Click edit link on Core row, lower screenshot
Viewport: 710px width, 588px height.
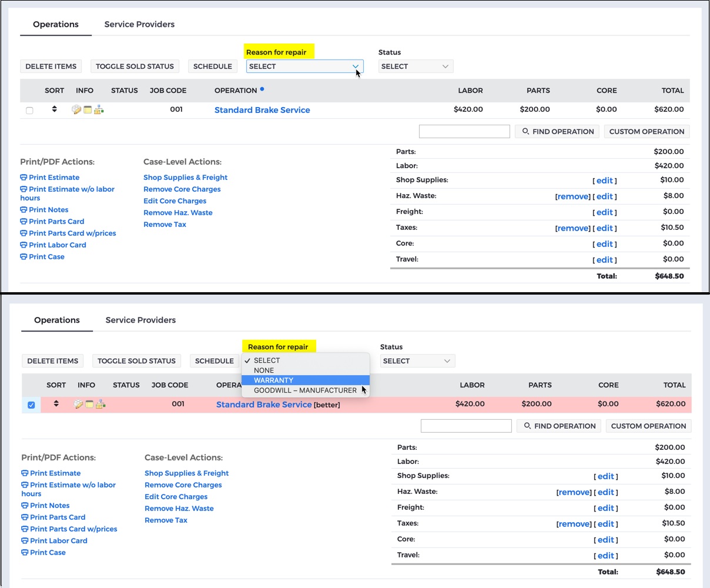(x=606, y=540)
